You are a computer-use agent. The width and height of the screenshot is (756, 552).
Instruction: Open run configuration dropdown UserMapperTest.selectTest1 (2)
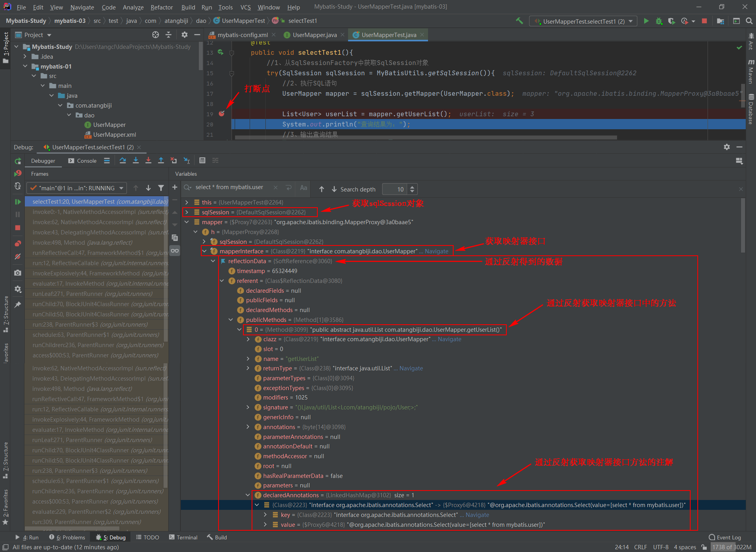pos(584,21)
